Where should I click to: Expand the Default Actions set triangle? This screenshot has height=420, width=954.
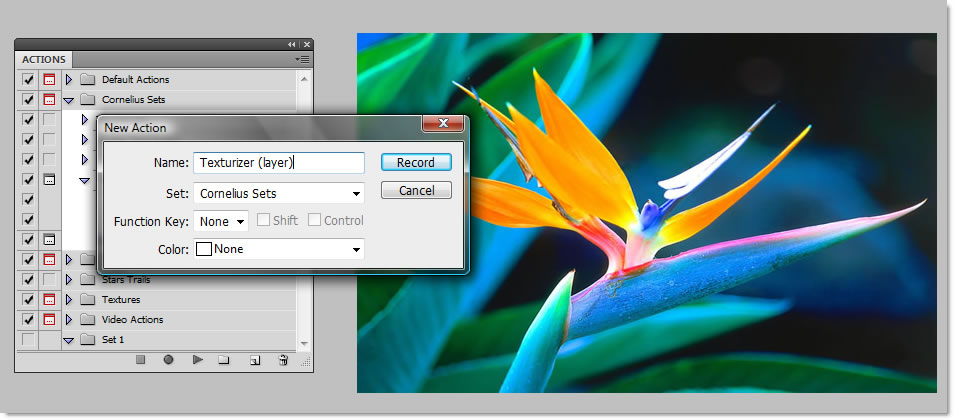tap(69, 80)
